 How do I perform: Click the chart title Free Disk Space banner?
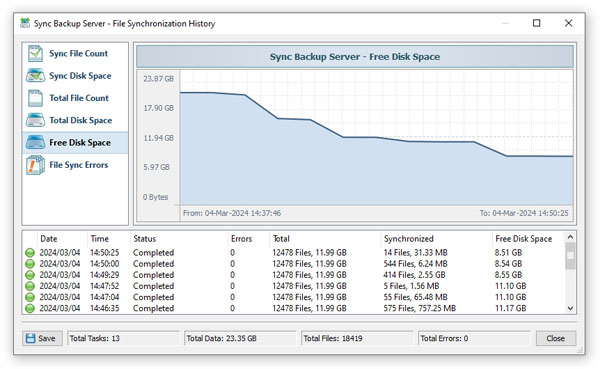[x=355, y=57]
